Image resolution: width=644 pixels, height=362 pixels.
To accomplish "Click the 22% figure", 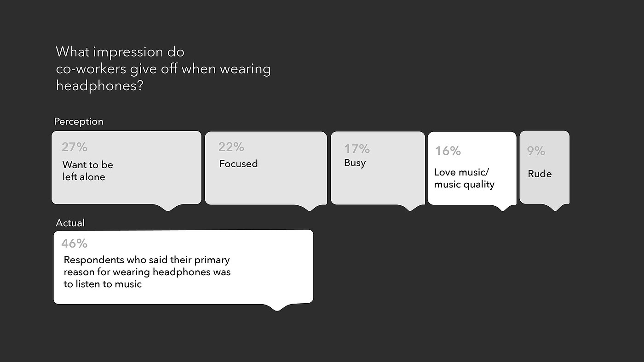I will 231,147.
